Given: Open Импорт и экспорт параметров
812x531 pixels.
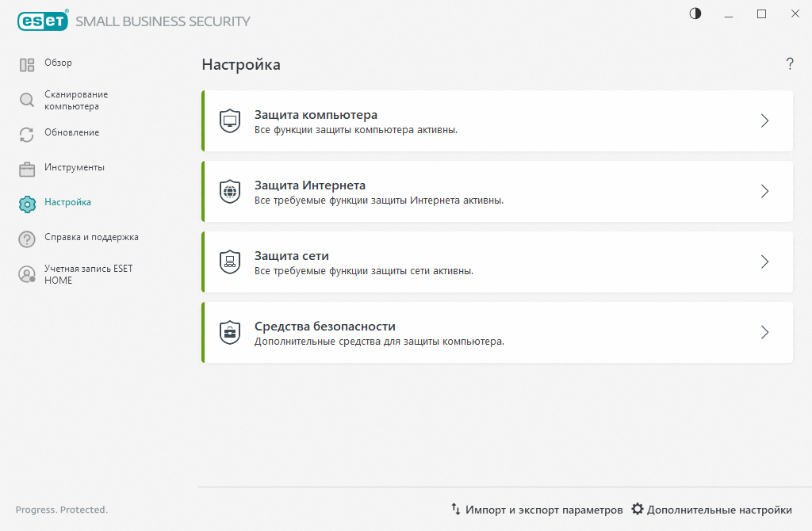Looking at the screenshot, I should tap(537, 510).
